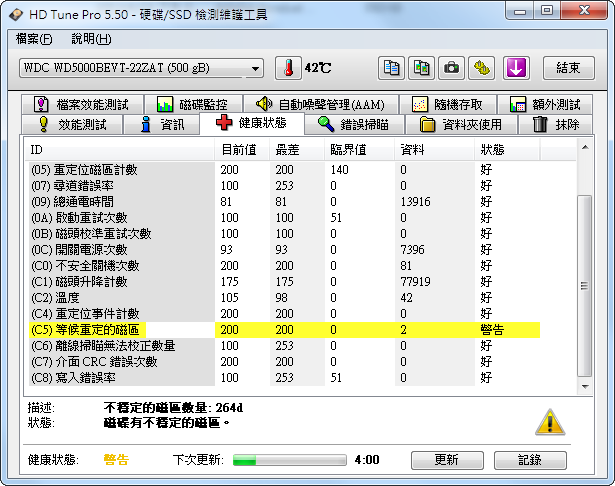Viewport: 615px width, 486px height.
Task: Select the (0C) 開關電源次數 row
Action: 284,250
